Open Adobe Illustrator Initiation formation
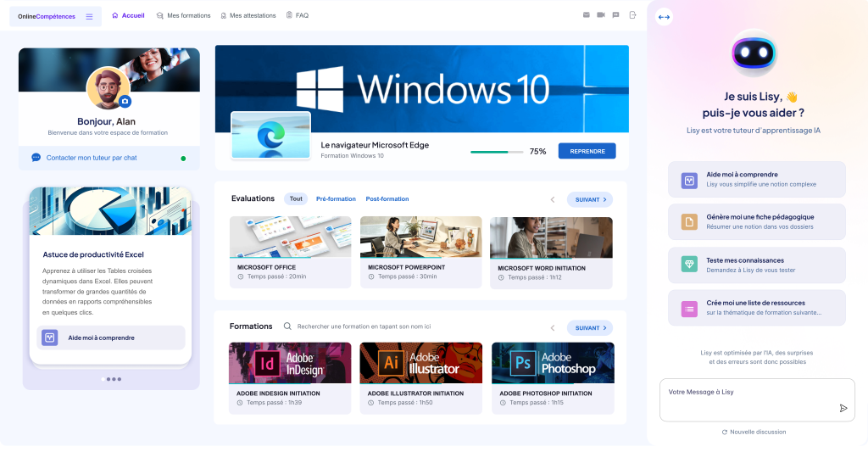The image size is (868, 452). (420, 378)
